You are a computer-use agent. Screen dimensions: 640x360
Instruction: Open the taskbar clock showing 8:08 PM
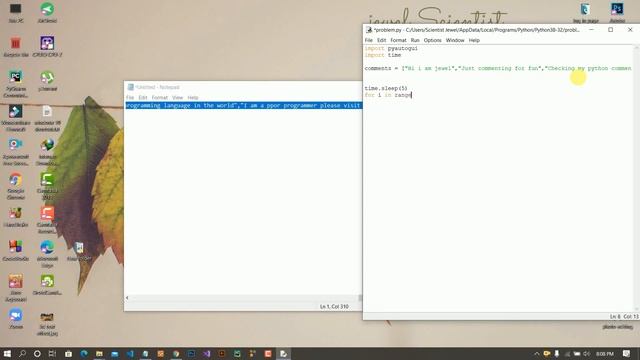click(605, 353)
